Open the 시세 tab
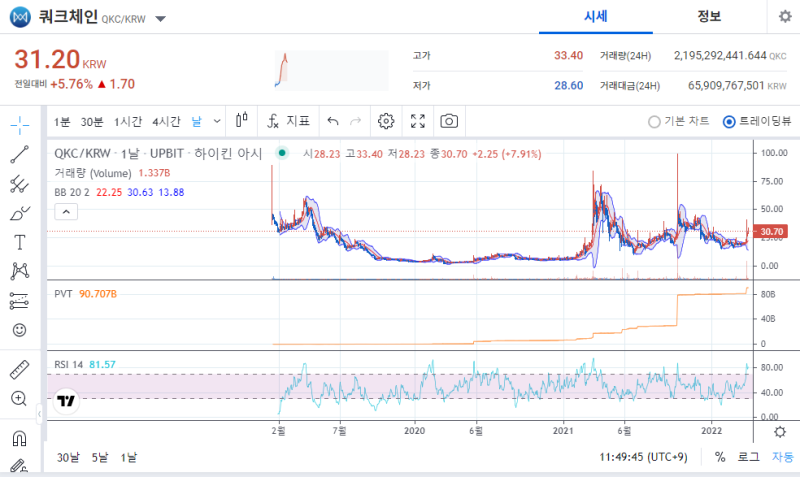 pos(595,17)
